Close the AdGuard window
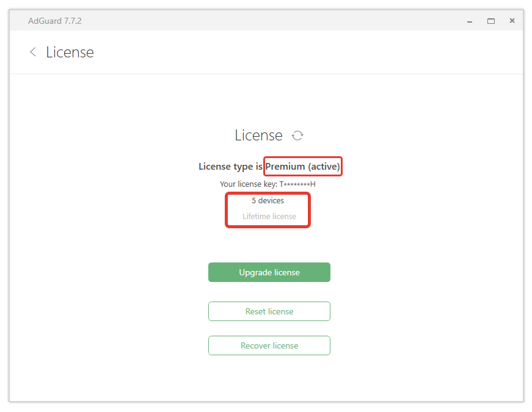This screenshot has width=532, height=412. coord(512,21)
